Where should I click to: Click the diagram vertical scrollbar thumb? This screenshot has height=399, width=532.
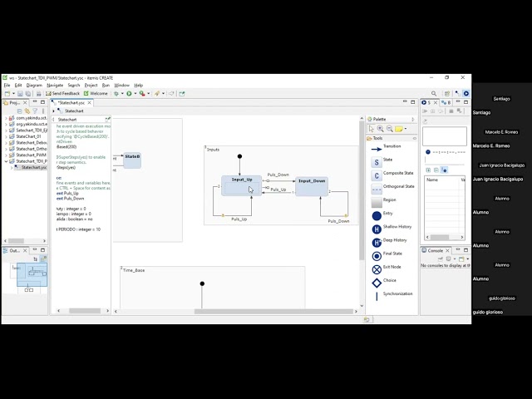362,190
